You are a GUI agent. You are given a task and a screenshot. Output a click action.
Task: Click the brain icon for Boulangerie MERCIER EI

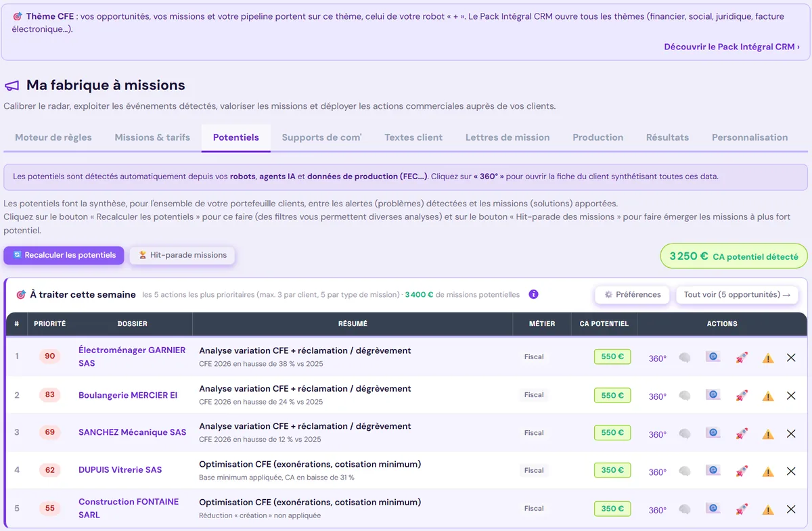(x=685, y=395)
